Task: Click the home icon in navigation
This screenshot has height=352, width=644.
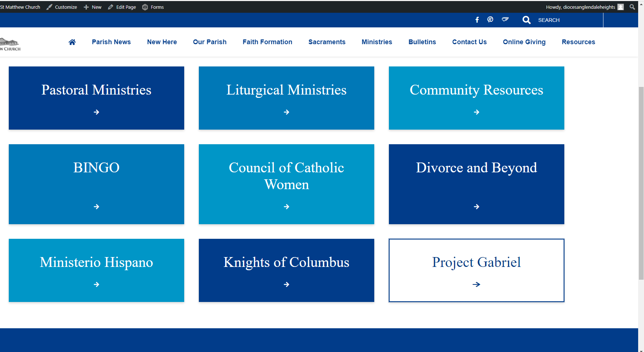Action: click(x=72, y=42)
